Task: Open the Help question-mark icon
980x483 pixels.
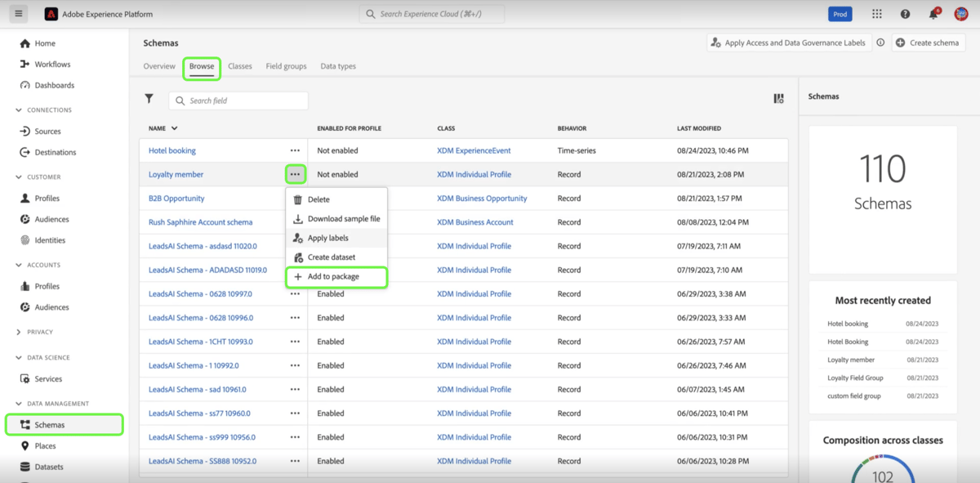Action: [x=904, y=13]
